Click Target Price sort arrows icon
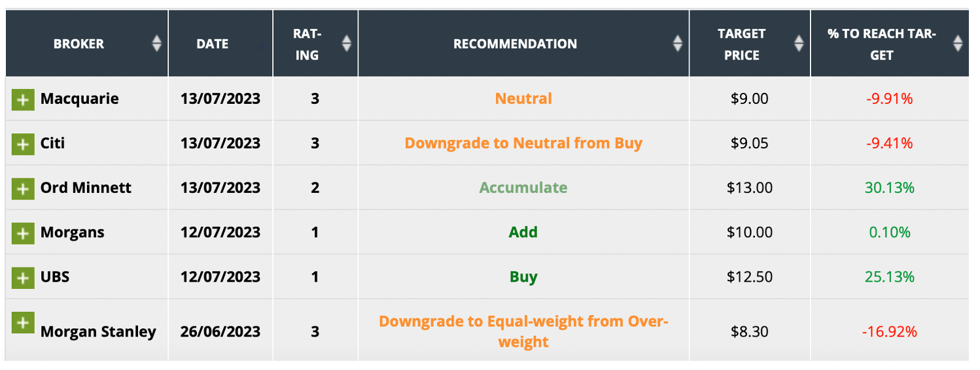Screen dimensions: 980x370 [799, 44]
